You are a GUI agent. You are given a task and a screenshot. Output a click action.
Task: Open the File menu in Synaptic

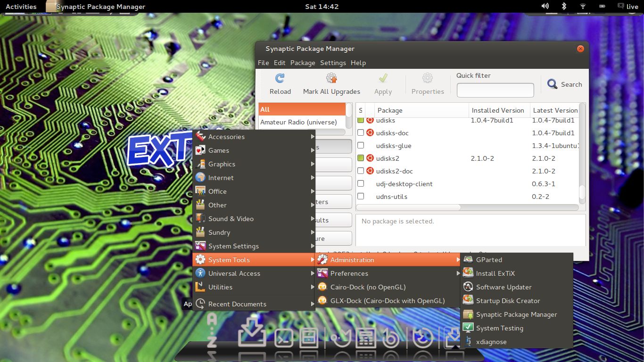tap(263, 63)
